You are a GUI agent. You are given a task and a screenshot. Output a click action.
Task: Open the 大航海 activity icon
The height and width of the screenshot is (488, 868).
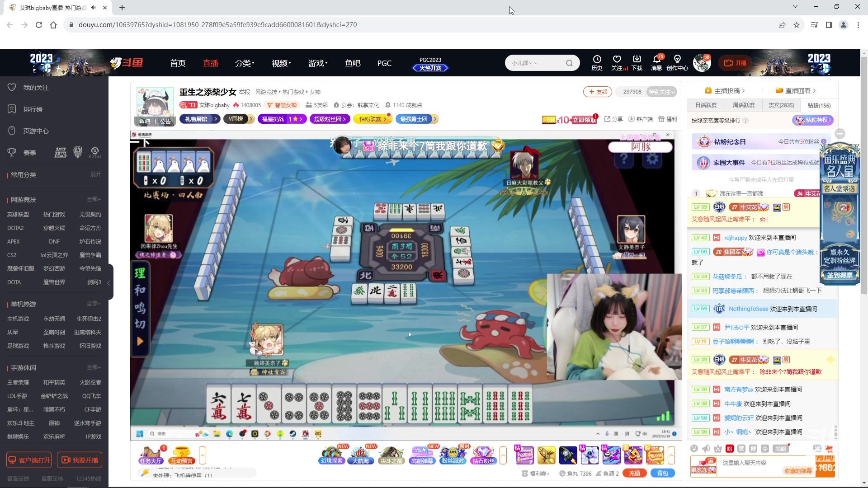[x=361, y=455]
